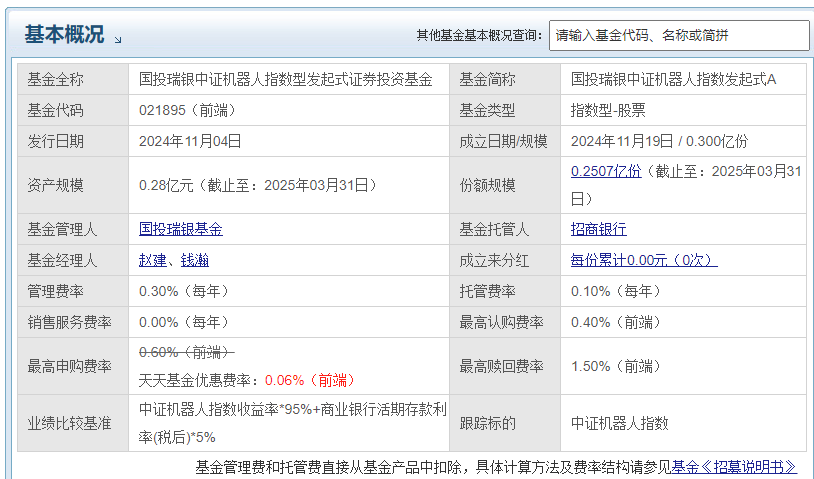Click the 管理费率 row label
Screen dimensions: 814x479
[55, 291]
